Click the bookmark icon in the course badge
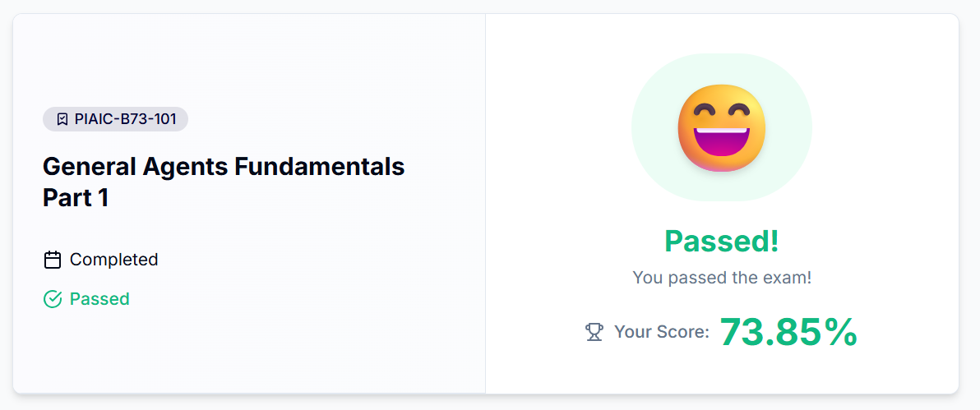The width and height of the screenshot is (980, 410). coord(62,119)
